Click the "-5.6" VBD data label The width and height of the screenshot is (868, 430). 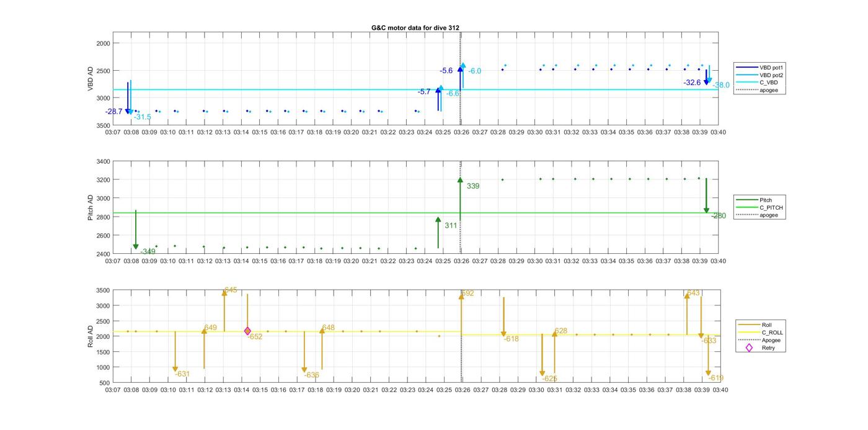[x=446, y=71]
